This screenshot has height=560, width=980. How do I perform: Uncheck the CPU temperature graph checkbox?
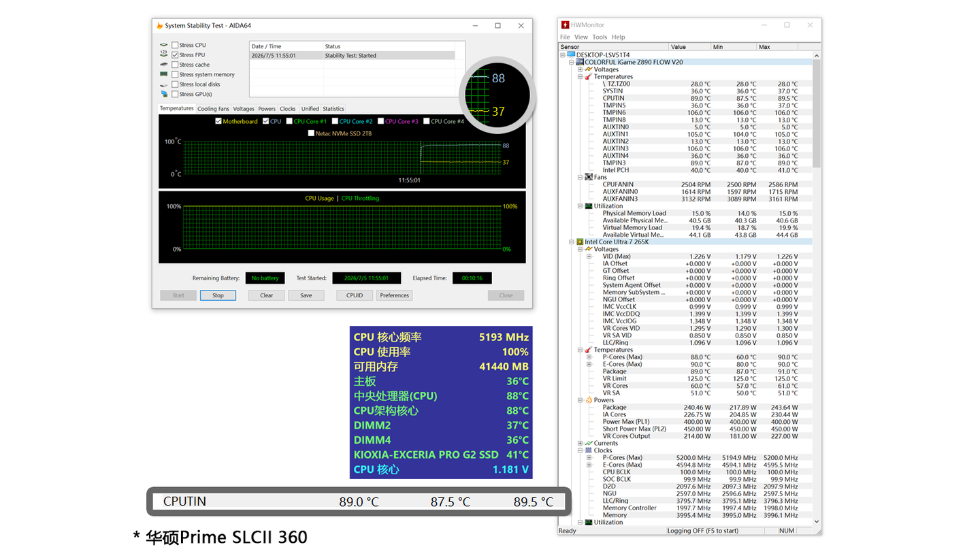tap(265, 121)
